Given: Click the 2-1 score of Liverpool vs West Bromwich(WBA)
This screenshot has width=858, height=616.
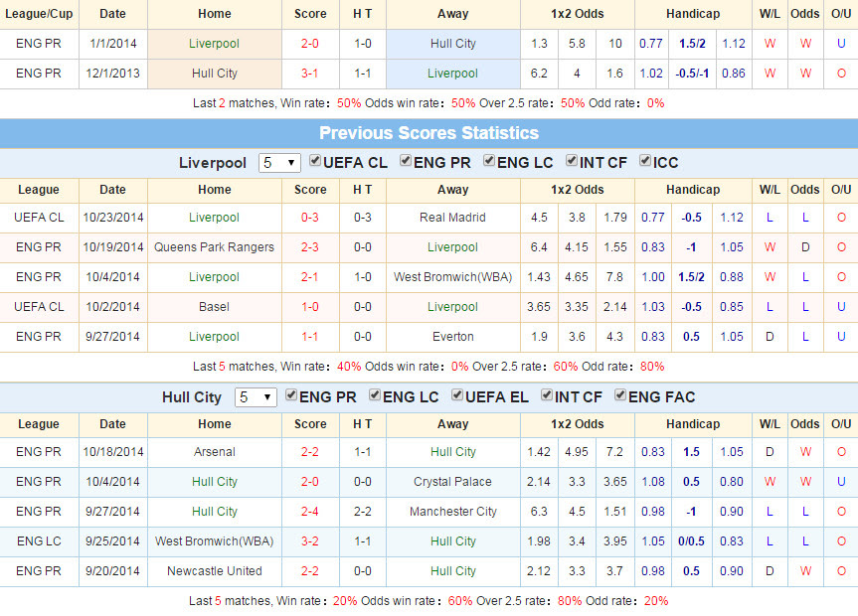Looking at the screenshot, I should tap(310, 277).
